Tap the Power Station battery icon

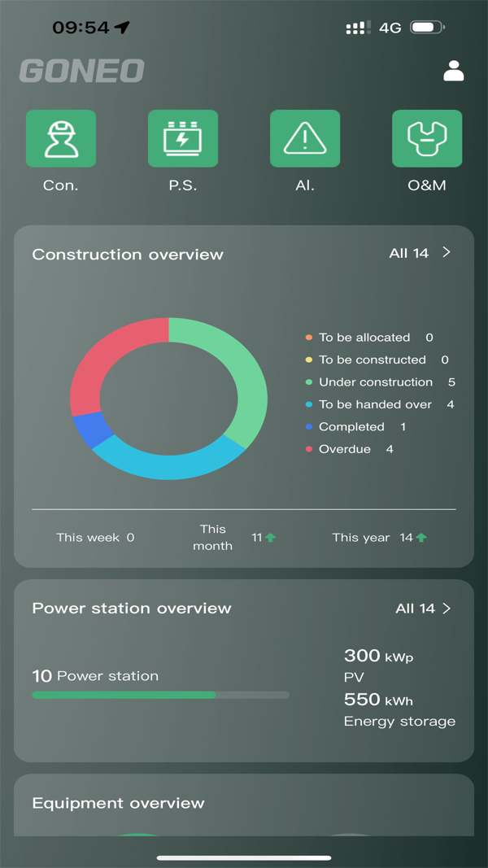[183, 138]
